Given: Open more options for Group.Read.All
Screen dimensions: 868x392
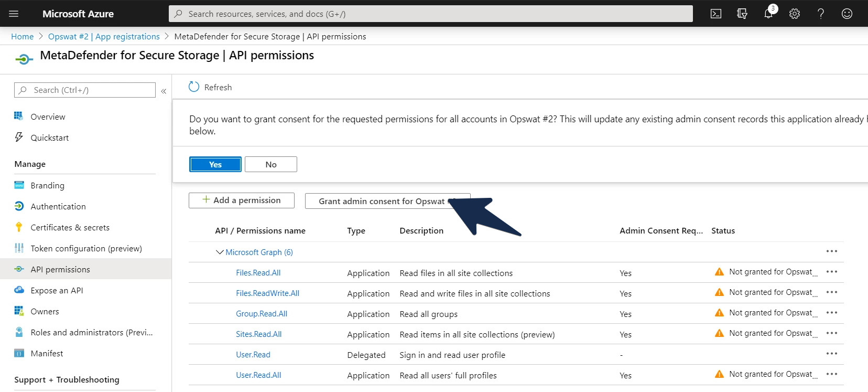Looking at the screenshot, I should [x=832, y=313].
